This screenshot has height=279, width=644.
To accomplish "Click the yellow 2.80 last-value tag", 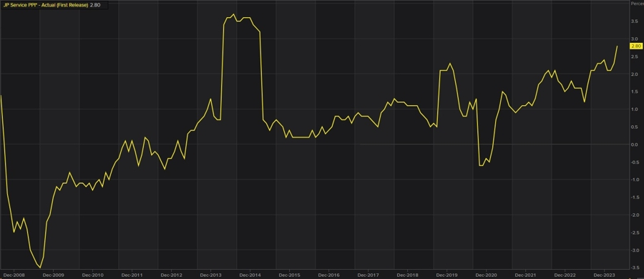I will (x=636, y=46).
